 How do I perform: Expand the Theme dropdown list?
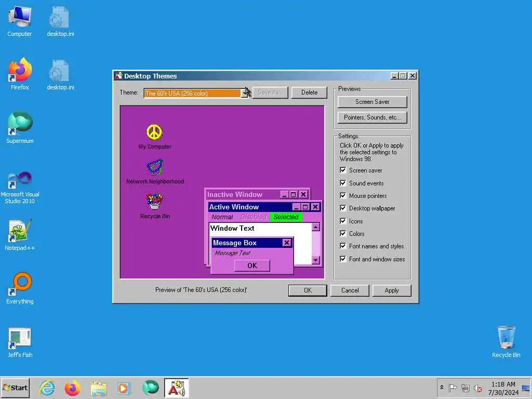point(245,93)
